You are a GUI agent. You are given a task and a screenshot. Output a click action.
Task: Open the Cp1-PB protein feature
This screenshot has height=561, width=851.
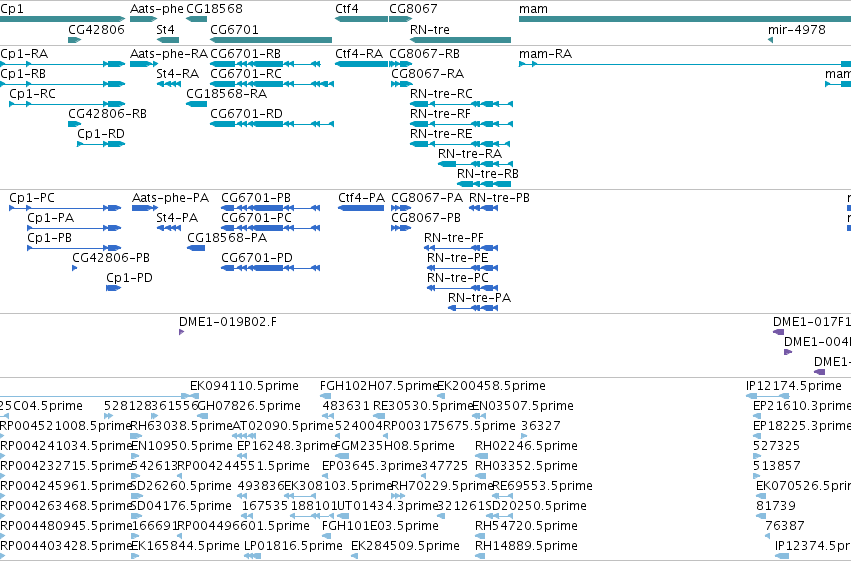pyautogui.click(x=74, y=248)
